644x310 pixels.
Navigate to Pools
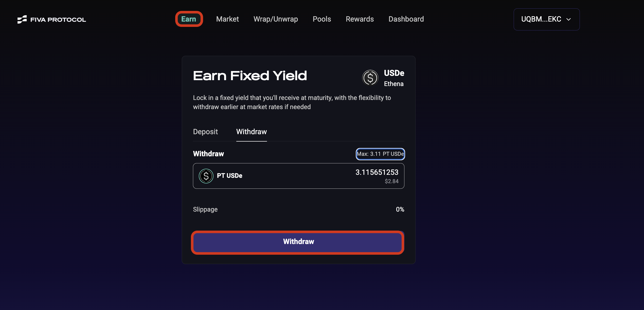tap(322, 19)
